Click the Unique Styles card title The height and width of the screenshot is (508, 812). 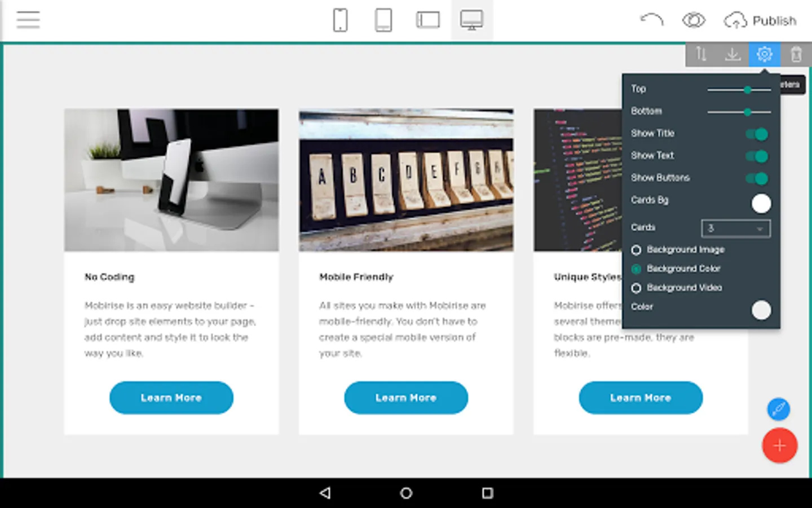[x=588, y=277]
